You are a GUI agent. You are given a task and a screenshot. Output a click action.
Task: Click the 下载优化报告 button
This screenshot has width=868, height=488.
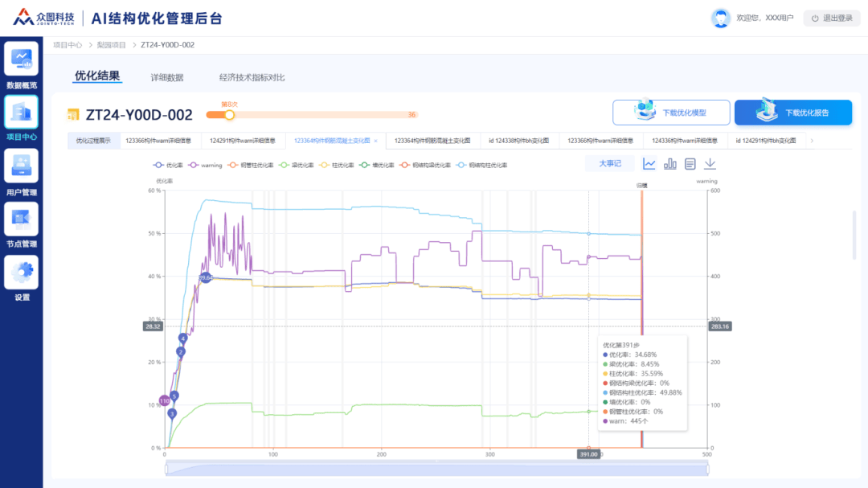pos(792,113)
